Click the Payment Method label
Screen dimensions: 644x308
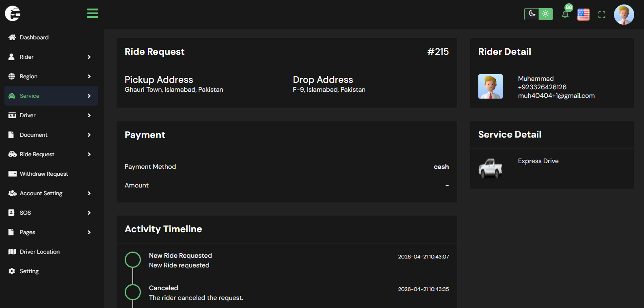point(150,167)
